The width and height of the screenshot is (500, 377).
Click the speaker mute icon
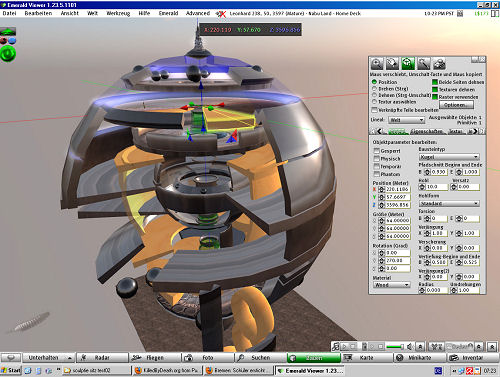410,346
